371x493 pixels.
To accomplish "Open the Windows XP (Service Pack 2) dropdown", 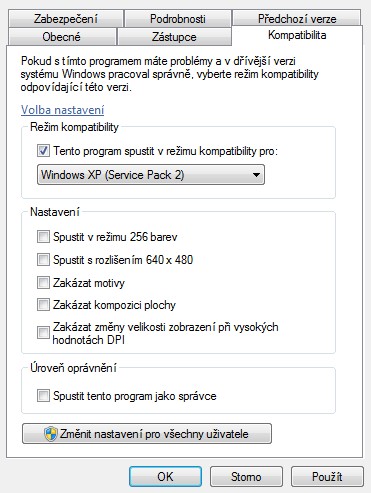I will click(151, 175).
